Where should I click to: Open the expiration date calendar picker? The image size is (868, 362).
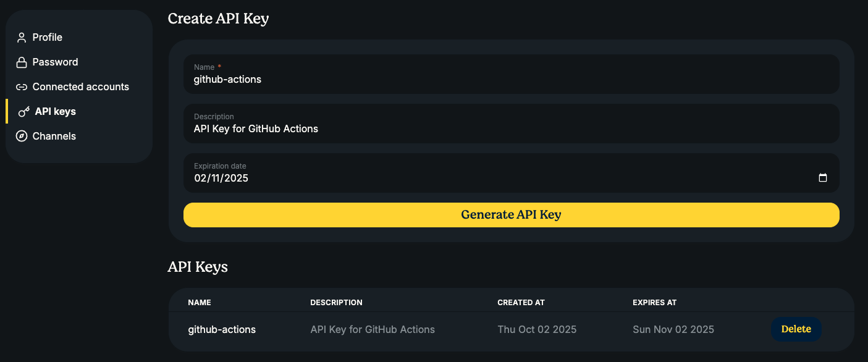coord(822,178)
